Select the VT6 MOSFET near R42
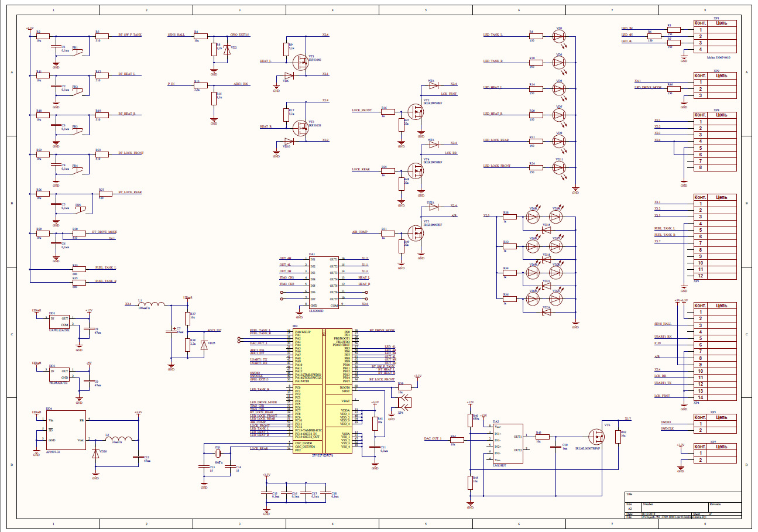 point(598,437)
